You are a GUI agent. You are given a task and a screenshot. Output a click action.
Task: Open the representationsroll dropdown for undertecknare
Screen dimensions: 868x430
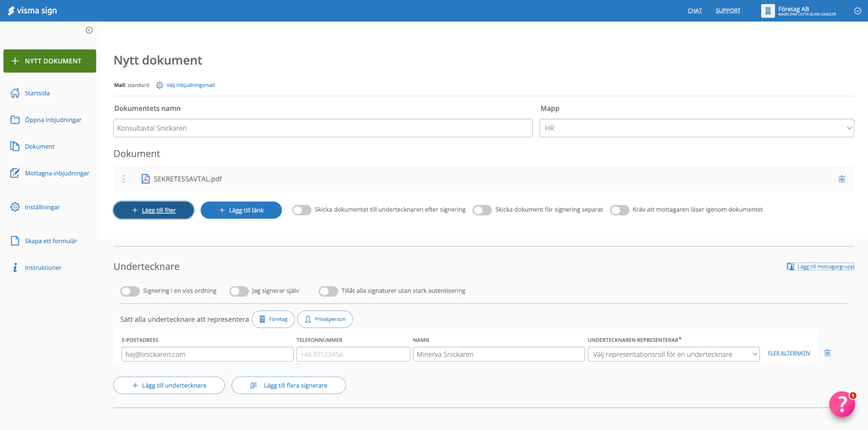click(673, 354)
